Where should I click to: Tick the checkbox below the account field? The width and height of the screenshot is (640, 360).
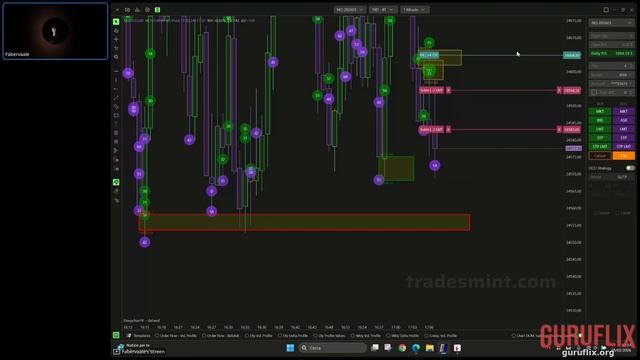point(594,93)
